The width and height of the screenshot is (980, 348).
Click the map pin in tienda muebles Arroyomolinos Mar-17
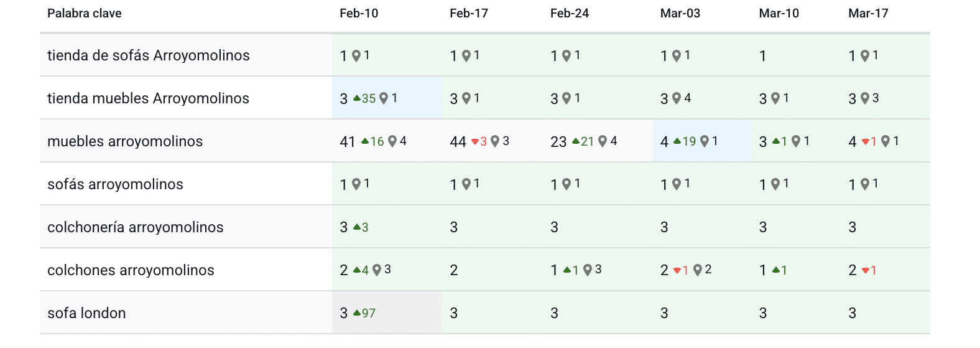click(864, 98)
